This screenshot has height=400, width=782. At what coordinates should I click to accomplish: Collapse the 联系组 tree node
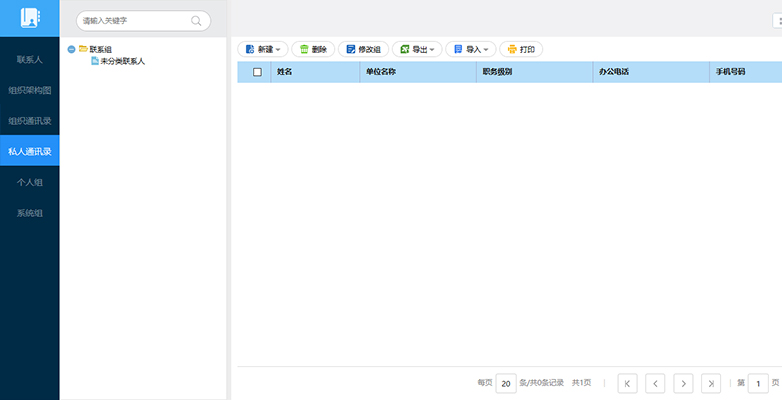pos(70,49)
